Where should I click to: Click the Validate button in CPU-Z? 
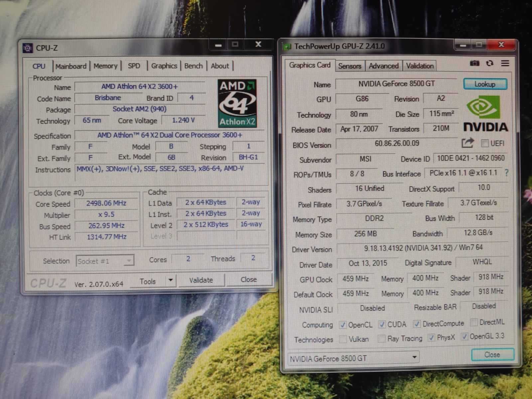click(201, 280)
